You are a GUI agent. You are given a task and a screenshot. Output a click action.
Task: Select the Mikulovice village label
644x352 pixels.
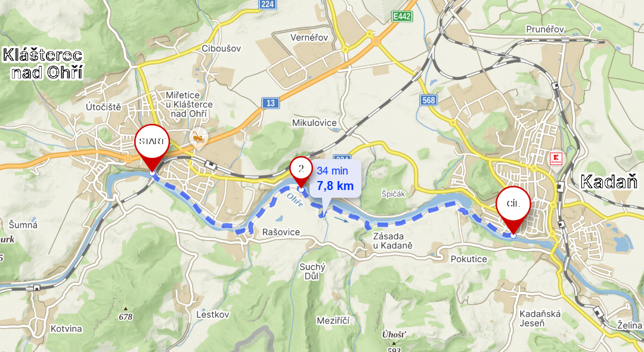point(314,123)
